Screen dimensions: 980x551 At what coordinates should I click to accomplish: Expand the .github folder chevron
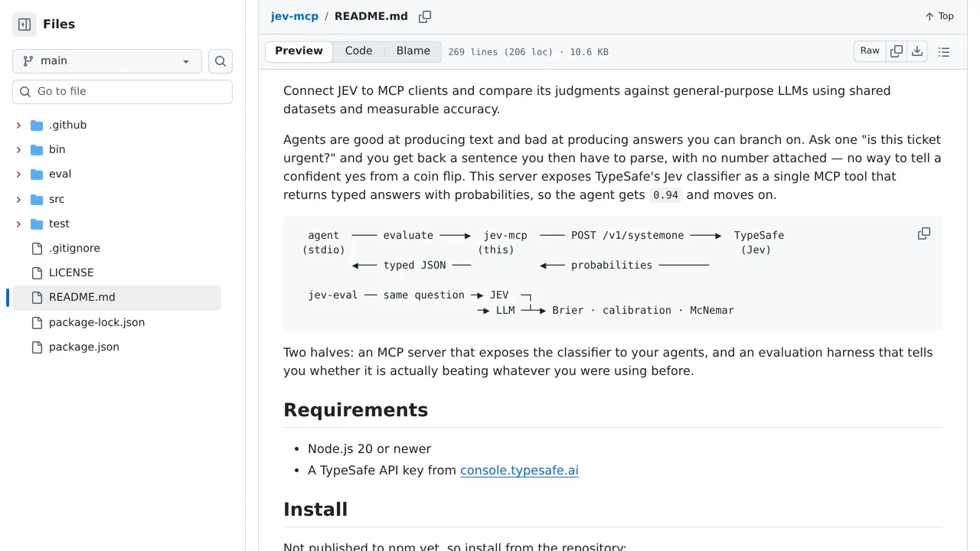(18, 126)
